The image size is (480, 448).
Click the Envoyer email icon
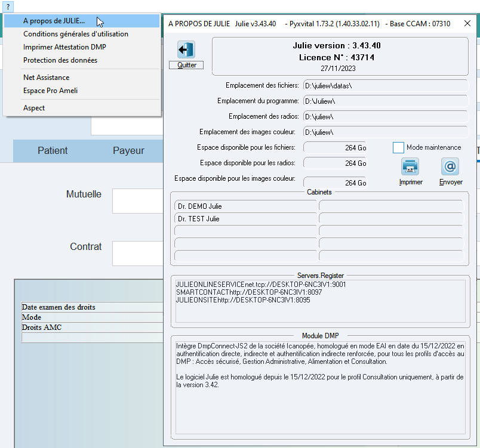(450, 166)
